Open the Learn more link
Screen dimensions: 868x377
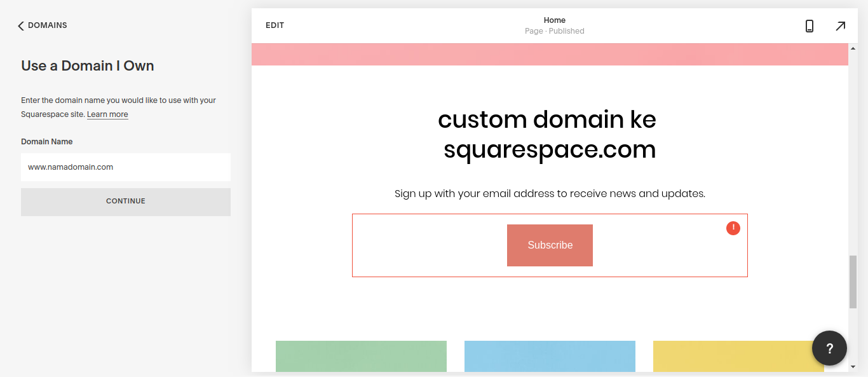click(x=107, y=114)
